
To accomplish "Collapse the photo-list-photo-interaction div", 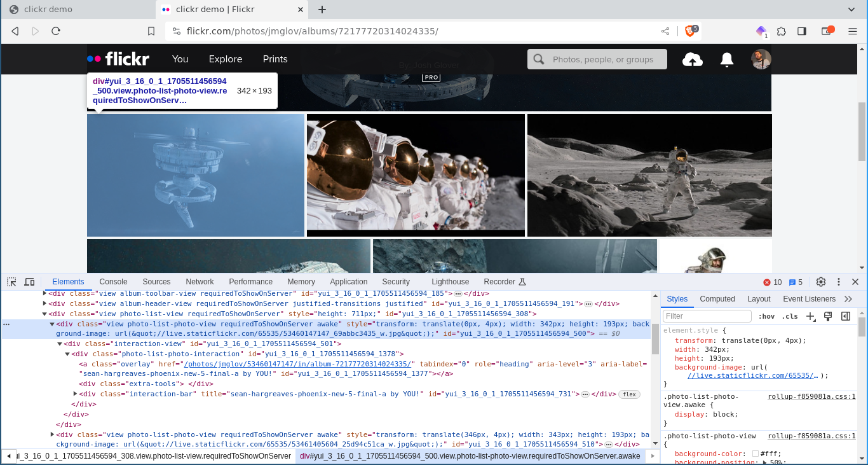I will (67, 354).
